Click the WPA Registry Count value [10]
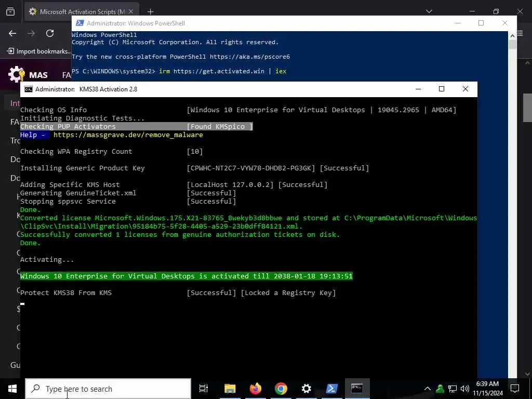The image size is (532, 399). tap(195, 151)
